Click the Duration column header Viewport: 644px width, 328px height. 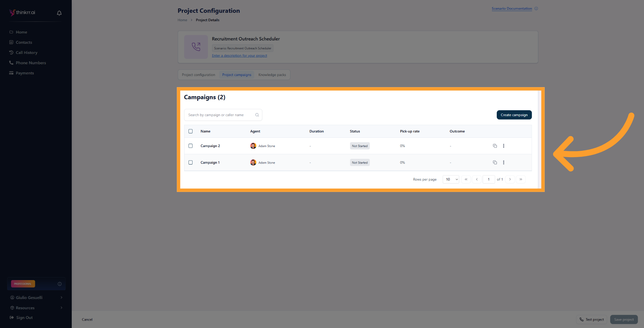[317, 131]
